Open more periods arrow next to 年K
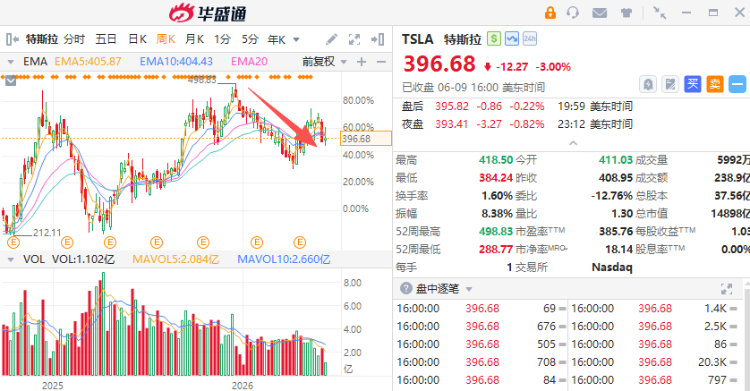The height and width of the screenshot is (391, 750). [296, 40]
